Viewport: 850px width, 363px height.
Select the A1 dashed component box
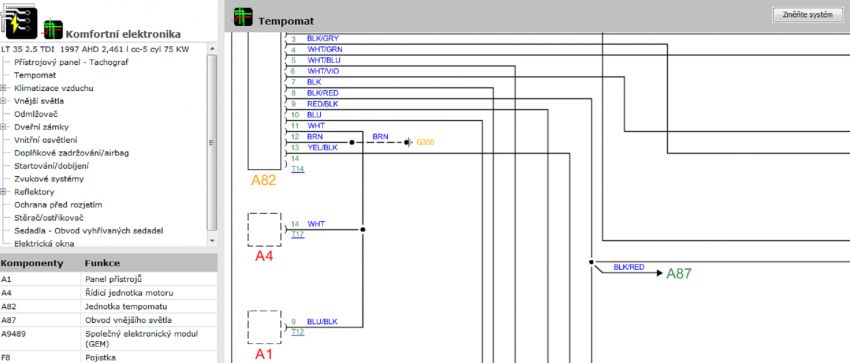(x=265, y=327)
